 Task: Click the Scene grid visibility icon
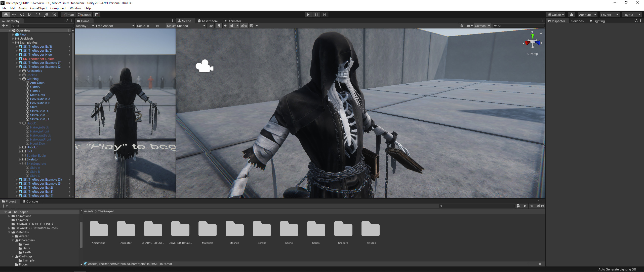point(251,26)
